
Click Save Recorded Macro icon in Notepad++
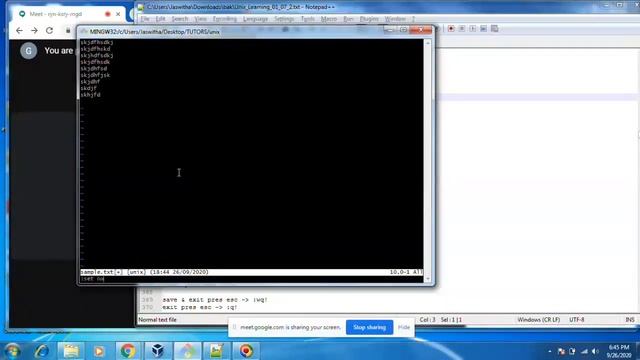[494, 29]
